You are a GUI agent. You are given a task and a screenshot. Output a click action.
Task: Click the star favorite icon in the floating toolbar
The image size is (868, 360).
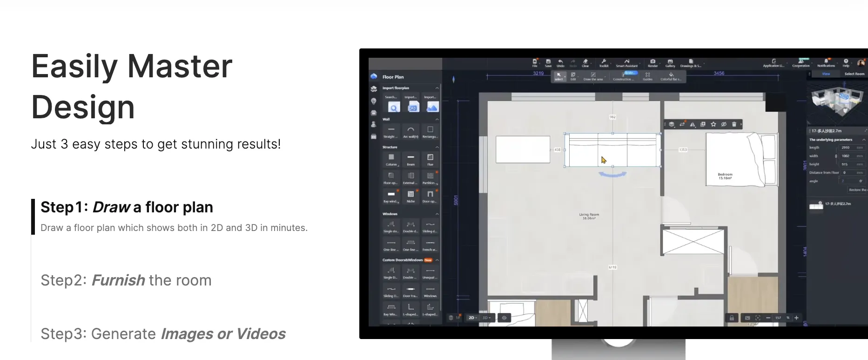pos(713,124)
